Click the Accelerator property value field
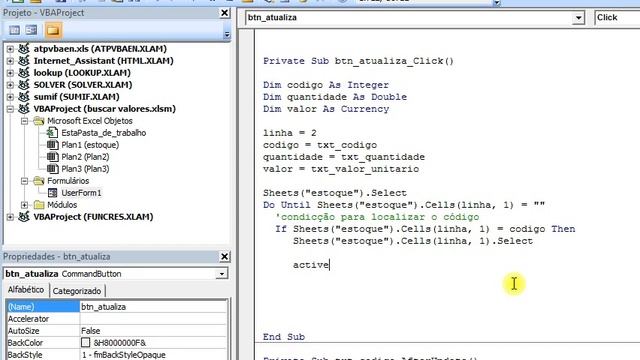The height and width of the screenshot is (360, 640). [153, 319]
